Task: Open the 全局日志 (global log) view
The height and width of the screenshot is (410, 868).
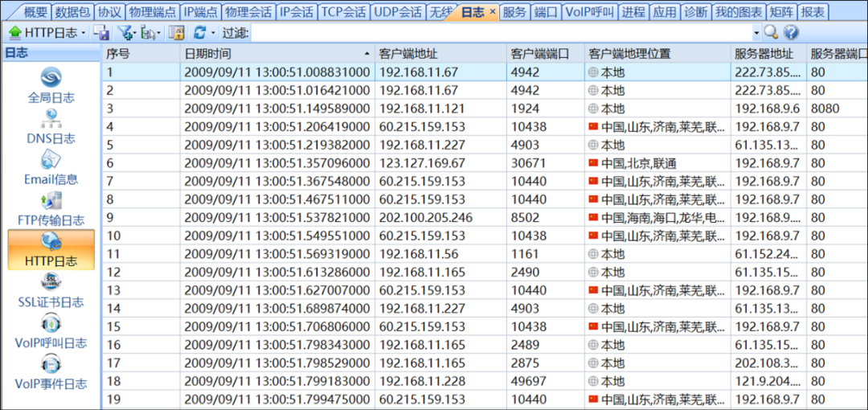Action: pos(51,86)
